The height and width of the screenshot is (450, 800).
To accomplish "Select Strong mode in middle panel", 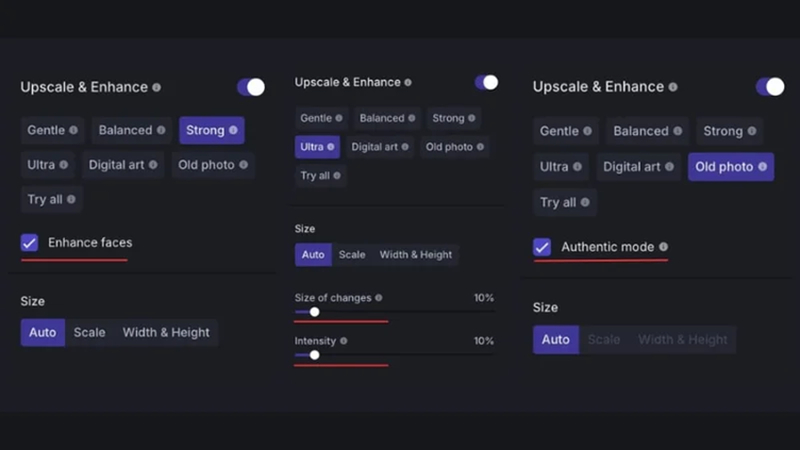I will (x=454, y=118).
